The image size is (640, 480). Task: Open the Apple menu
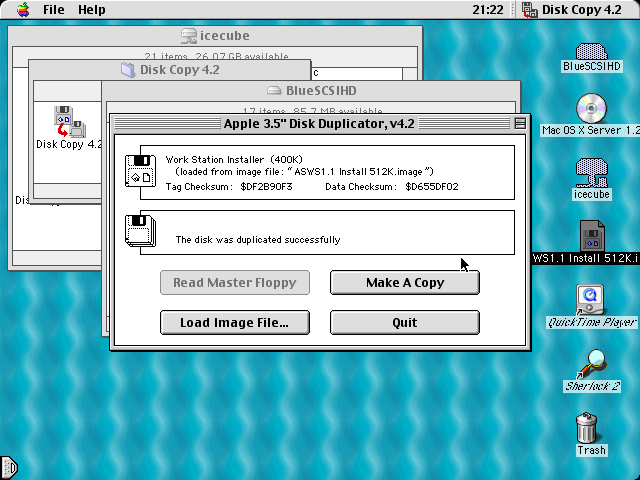(x=23, y=9)
